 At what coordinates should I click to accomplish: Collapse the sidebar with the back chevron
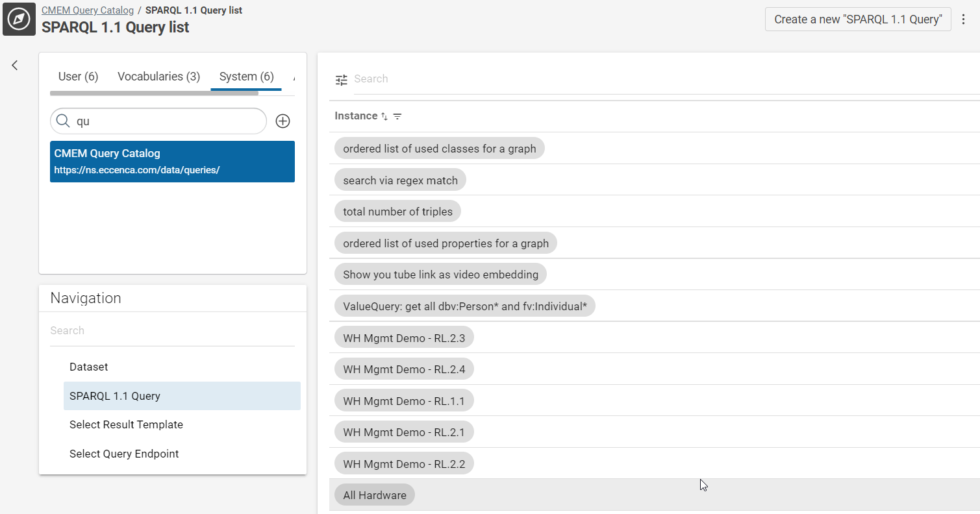(x=15, y=65)
